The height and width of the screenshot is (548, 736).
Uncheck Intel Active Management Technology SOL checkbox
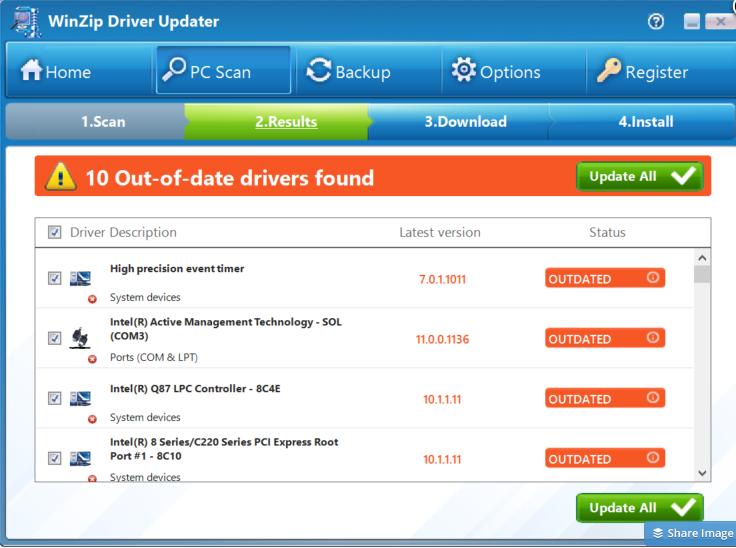(x=54, y=338)
